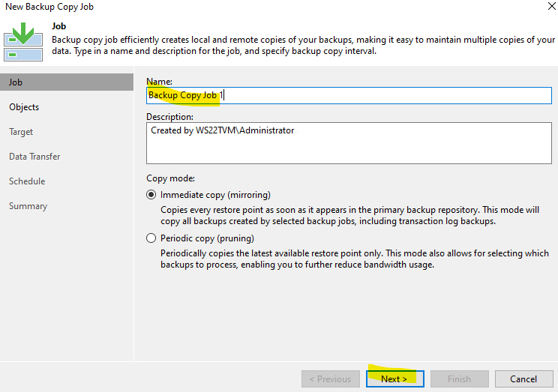Click the green arrow backup copy job icon
558x392 pixels.
23,41
